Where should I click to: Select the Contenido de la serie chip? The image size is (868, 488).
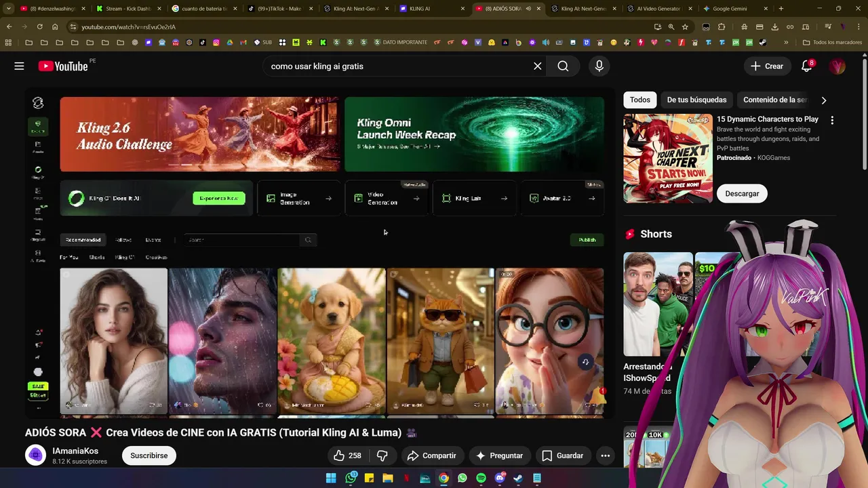click(774, 100)
